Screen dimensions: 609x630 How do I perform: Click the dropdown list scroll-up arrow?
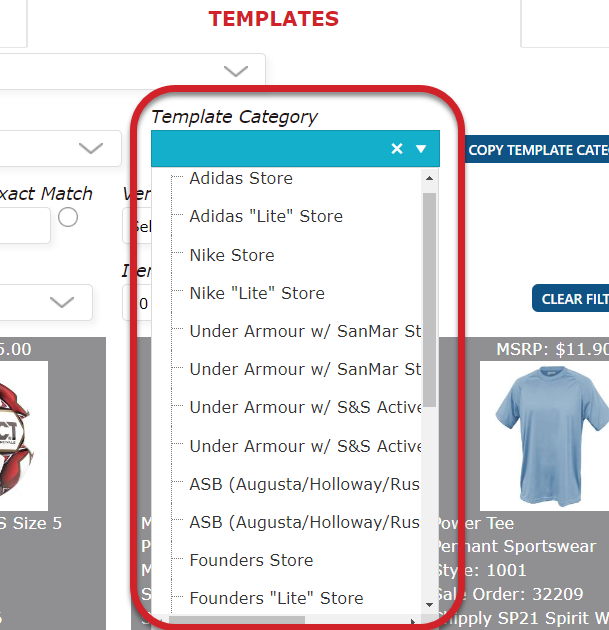point(429,178)
